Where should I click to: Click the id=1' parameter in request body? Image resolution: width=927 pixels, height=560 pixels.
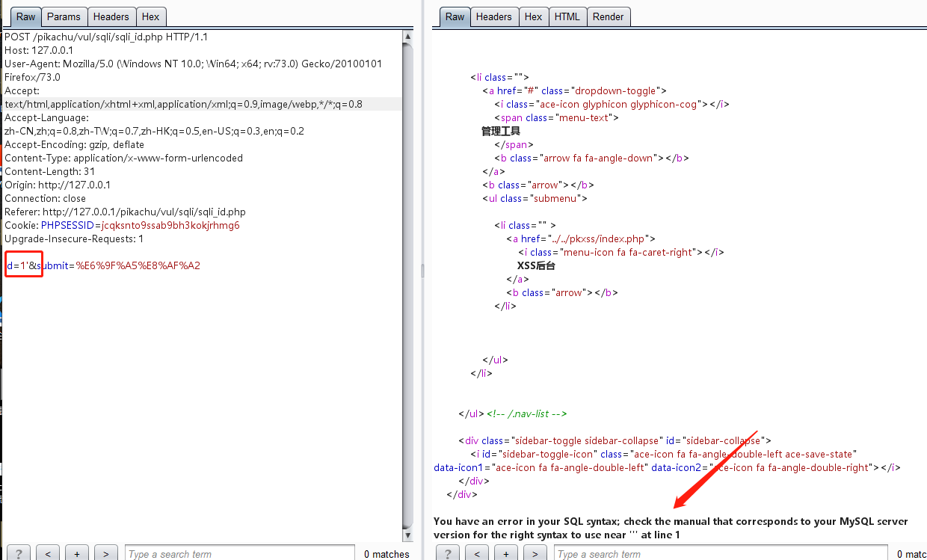(18, 265)
